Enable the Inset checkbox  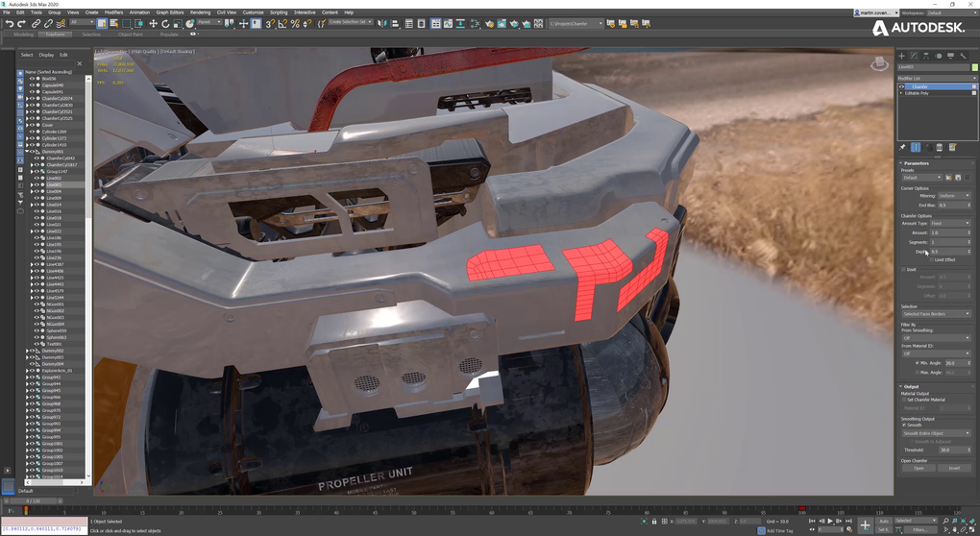pos(903,269)
